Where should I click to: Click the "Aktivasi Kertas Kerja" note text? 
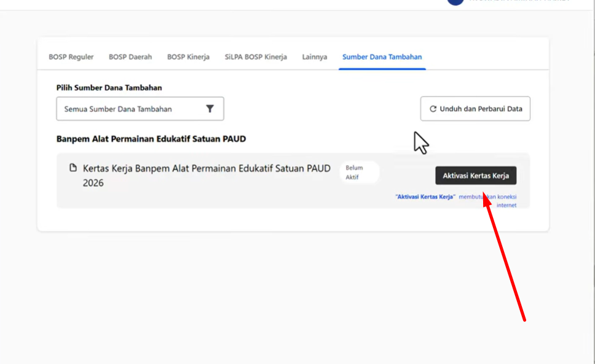tap(425, 196)
